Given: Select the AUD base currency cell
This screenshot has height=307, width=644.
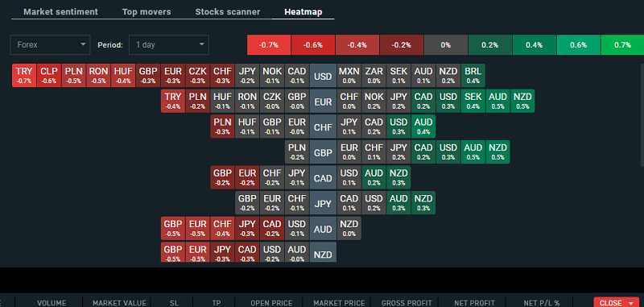Looking at the screenshot, I should [323, 229].
